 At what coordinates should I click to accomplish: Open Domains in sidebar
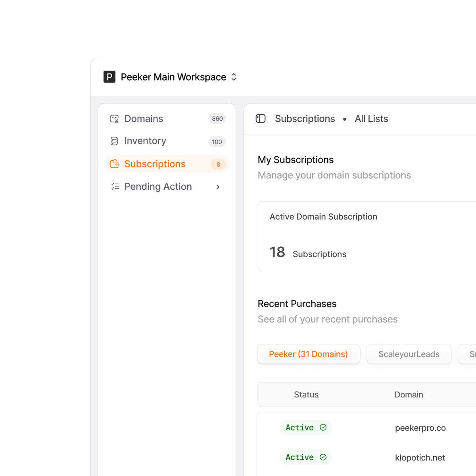pos(167,119)
